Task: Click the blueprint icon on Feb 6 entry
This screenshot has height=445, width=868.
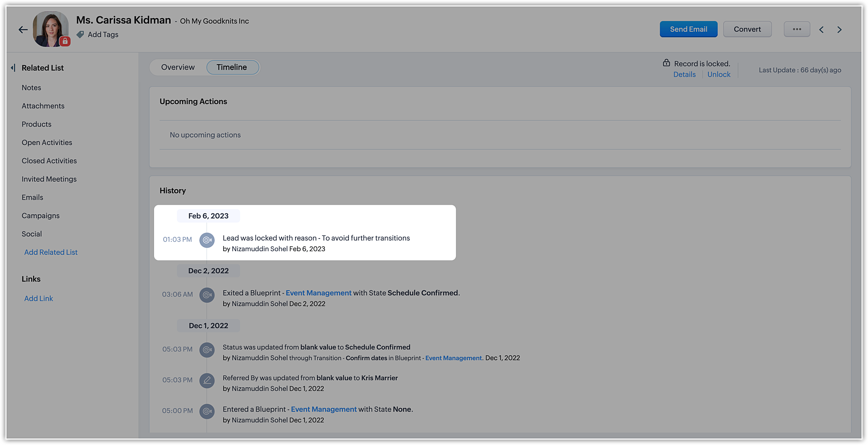Action: click(x=207, y=240)
